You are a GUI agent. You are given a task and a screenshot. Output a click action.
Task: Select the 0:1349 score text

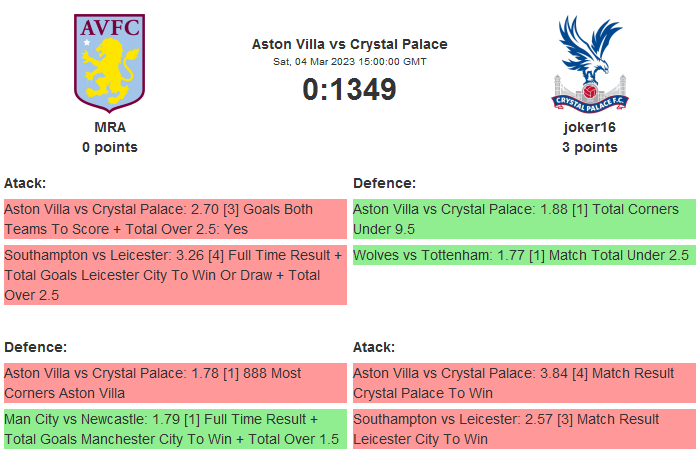(349, 90)
